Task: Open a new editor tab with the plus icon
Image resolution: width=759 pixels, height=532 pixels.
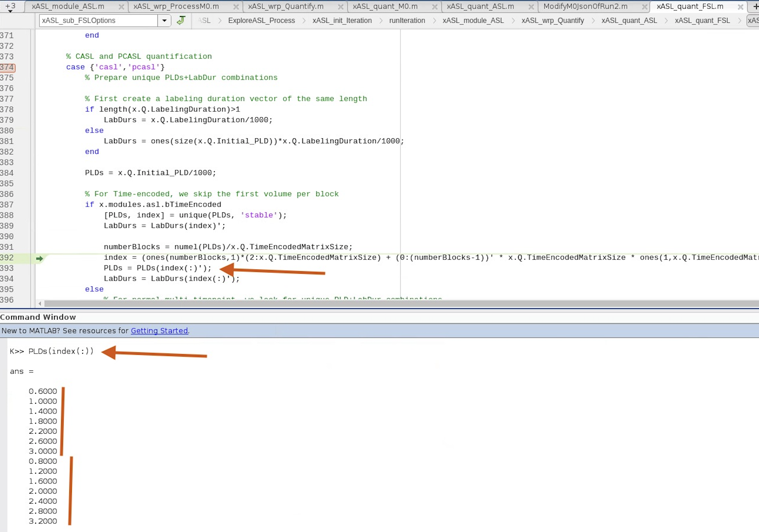Action: coord(755,6)
